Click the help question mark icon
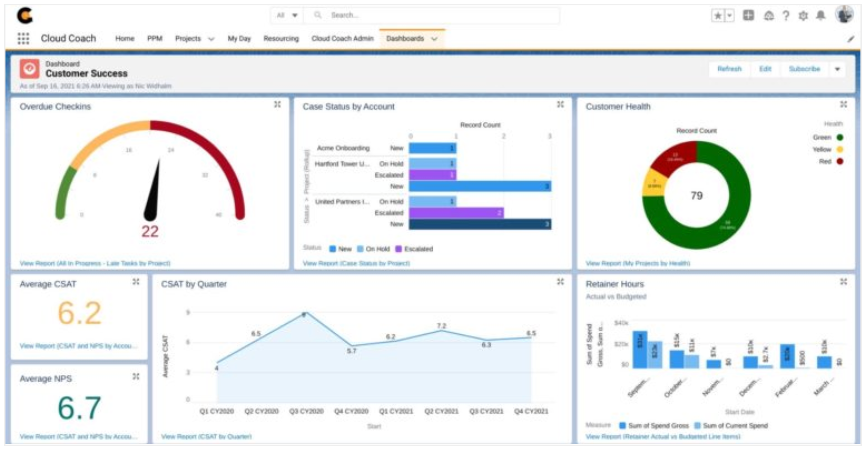 pos(786,15)
